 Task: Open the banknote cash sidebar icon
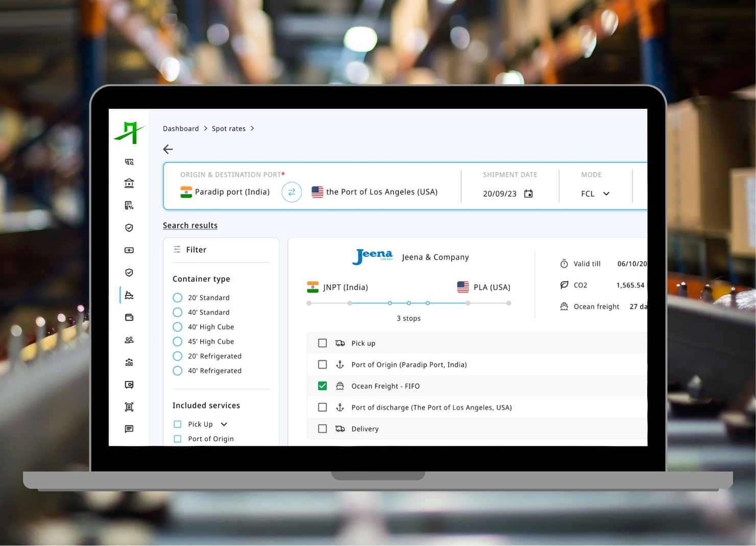129,250
